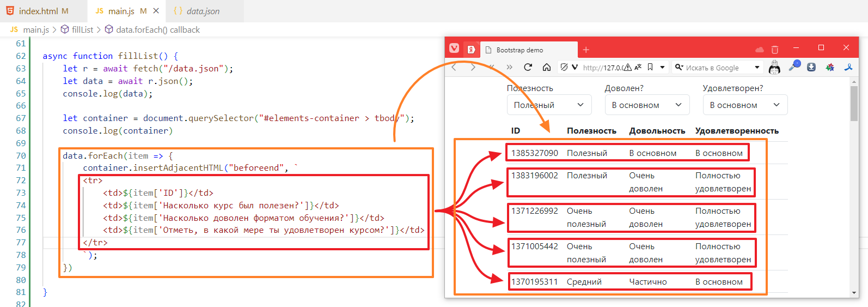Open the Удовлетворен? select box
868x307 pixels.
[x=745, y=105]
